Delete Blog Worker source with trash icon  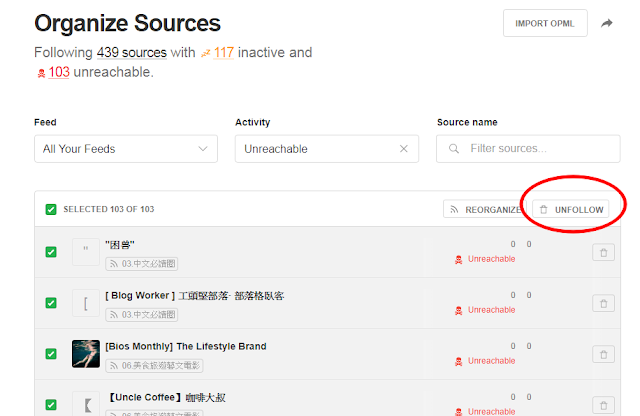pos(603,303)
